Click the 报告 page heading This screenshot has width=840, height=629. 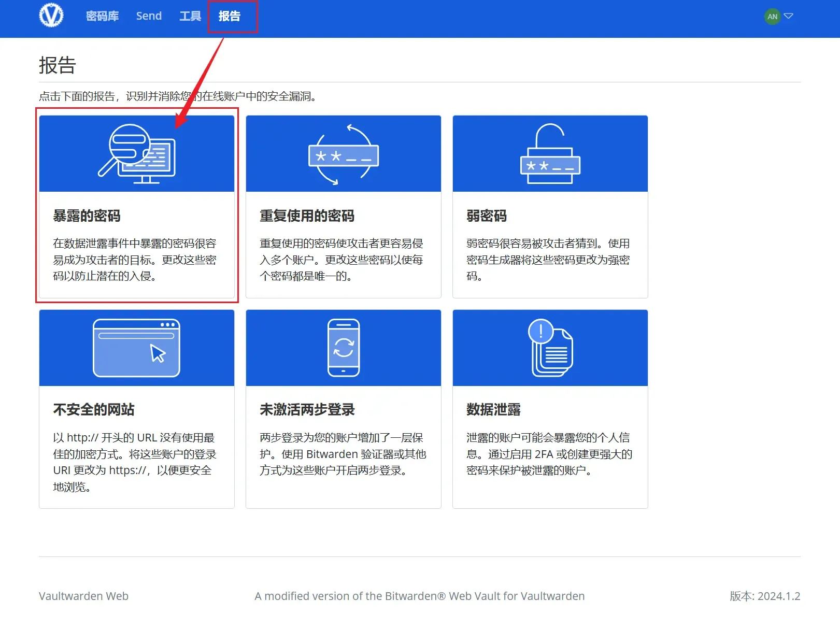click(x=58, y=65)
